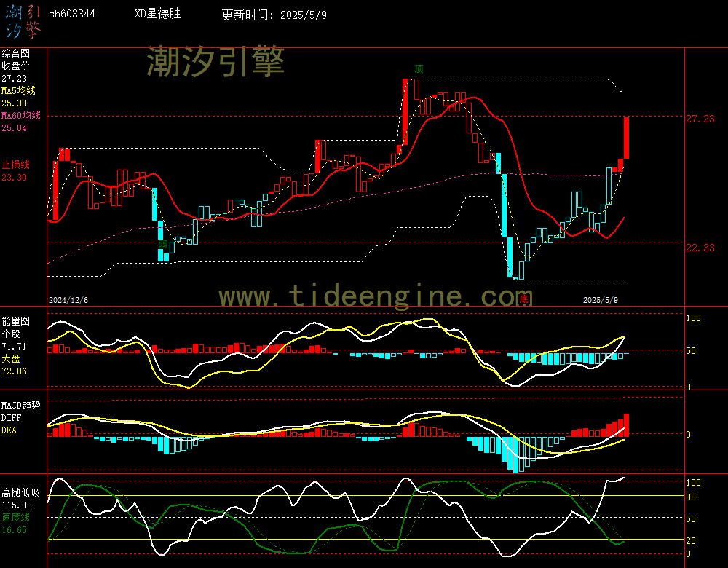Click the DIFF legend label

(11, 418)
